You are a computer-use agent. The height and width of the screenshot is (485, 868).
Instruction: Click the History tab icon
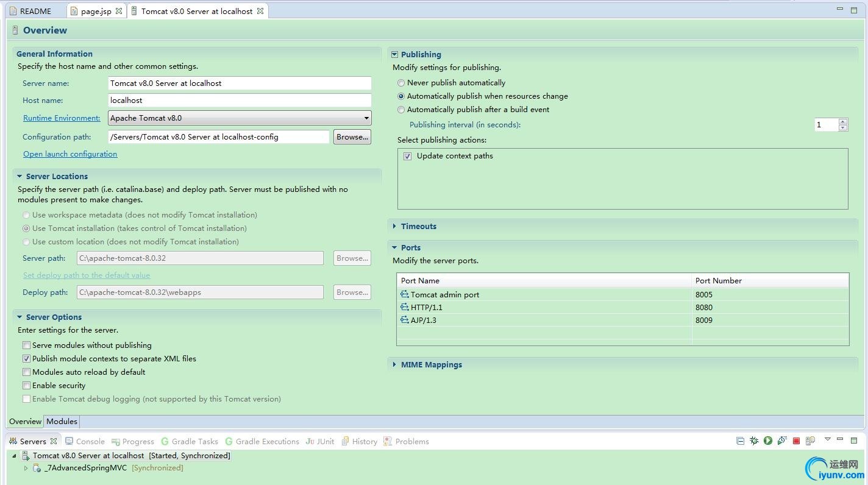345,441
